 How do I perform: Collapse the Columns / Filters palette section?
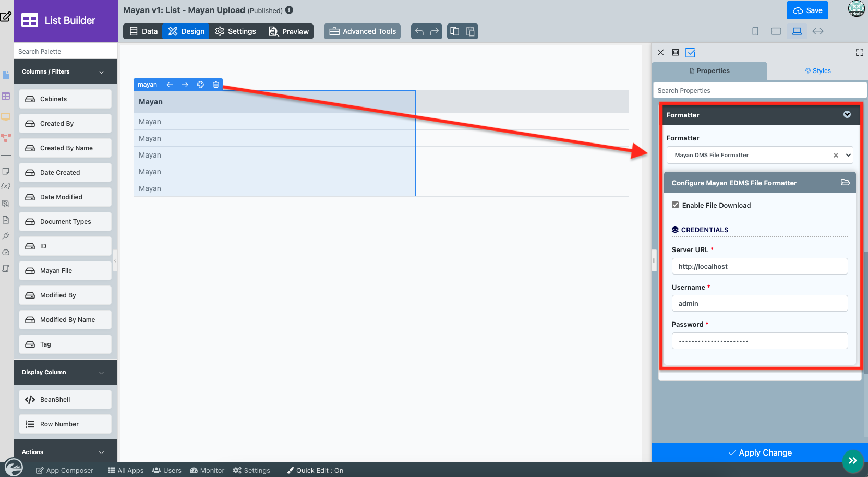(x=102, y=72)
